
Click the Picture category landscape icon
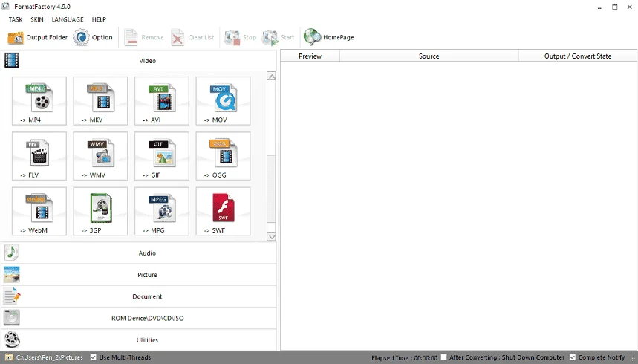click(x=11, y=274)
